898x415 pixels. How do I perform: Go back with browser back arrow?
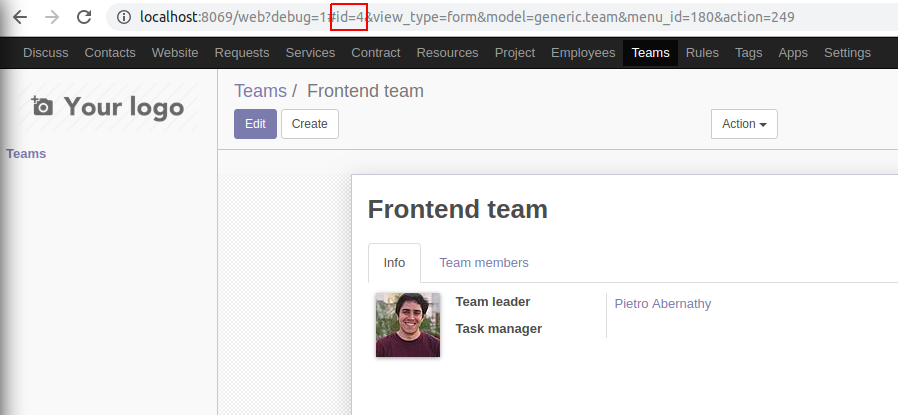(x=20, y=17)
